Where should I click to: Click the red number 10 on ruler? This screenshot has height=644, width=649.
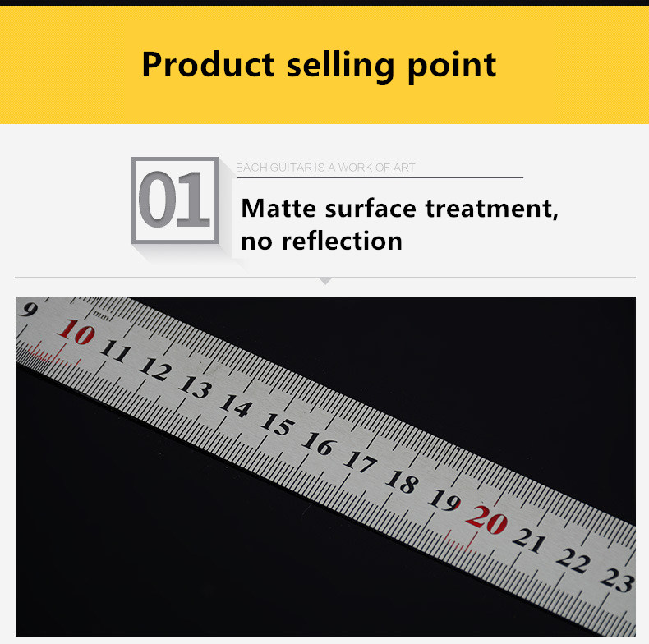pos(76,333)
